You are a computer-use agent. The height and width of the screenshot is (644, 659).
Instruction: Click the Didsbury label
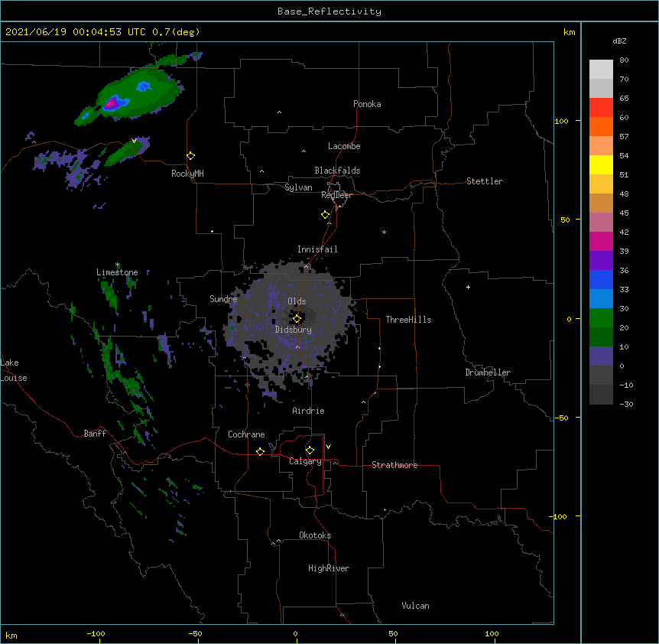pos(294,330)
